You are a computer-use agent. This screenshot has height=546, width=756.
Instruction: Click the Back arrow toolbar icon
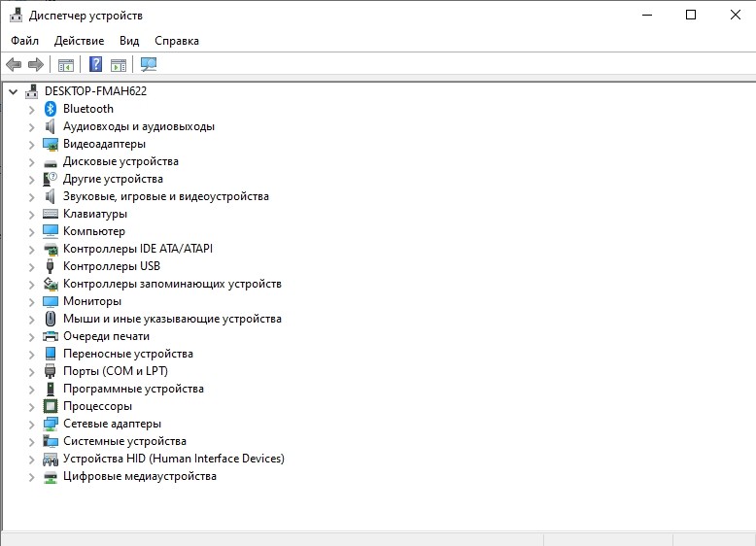pos(14,64)
